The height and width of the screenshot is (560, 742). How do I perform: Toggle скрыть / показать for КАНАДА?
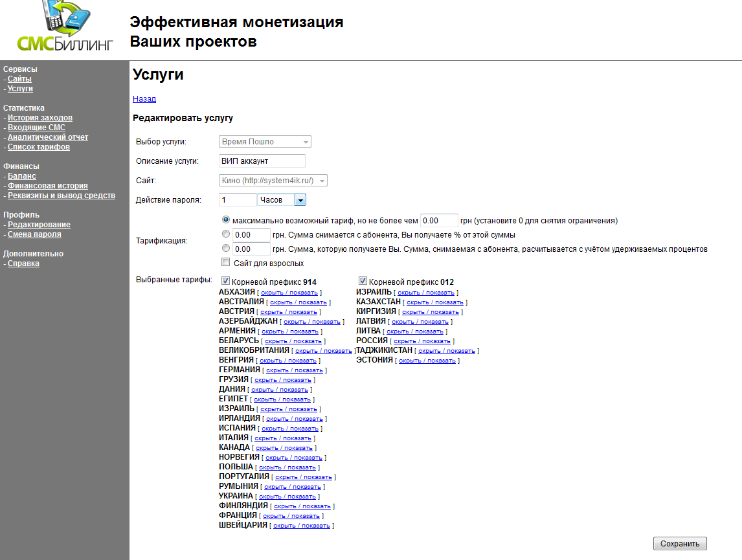click(284, 448)
